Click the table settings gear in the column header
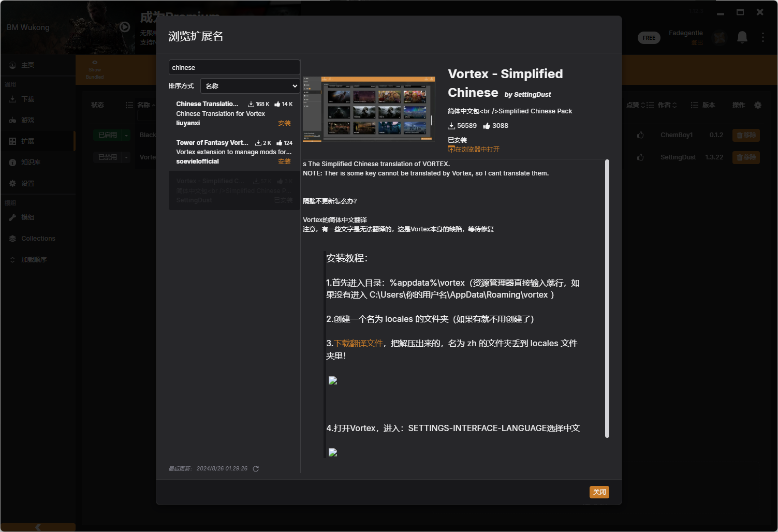778x532 pixels. point(758,105)
